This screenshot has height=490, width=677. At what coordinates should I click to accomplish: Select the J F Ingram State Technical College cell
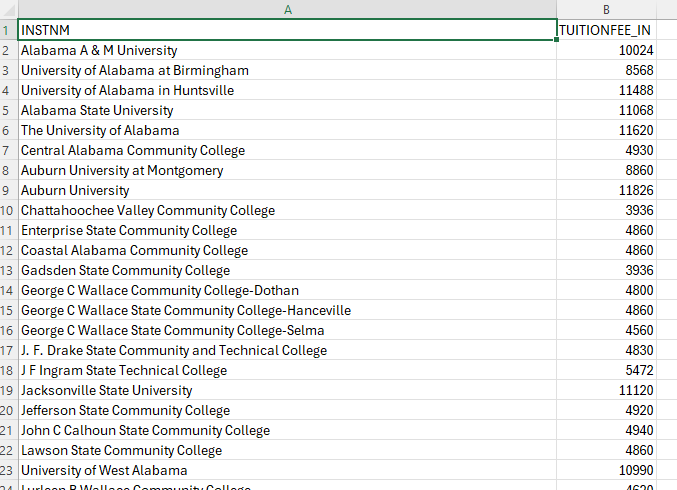tap(287, 370)
